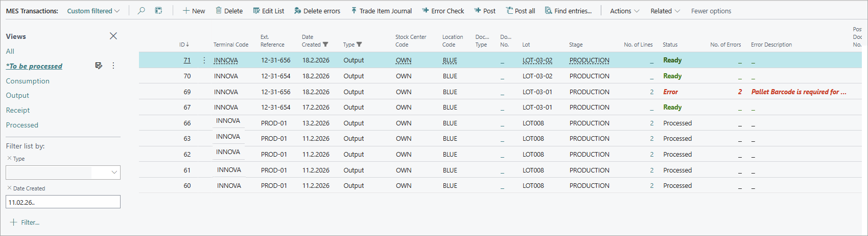Select the All view
The height and width of the screenshot is (236, 868).
coord(10,51)
